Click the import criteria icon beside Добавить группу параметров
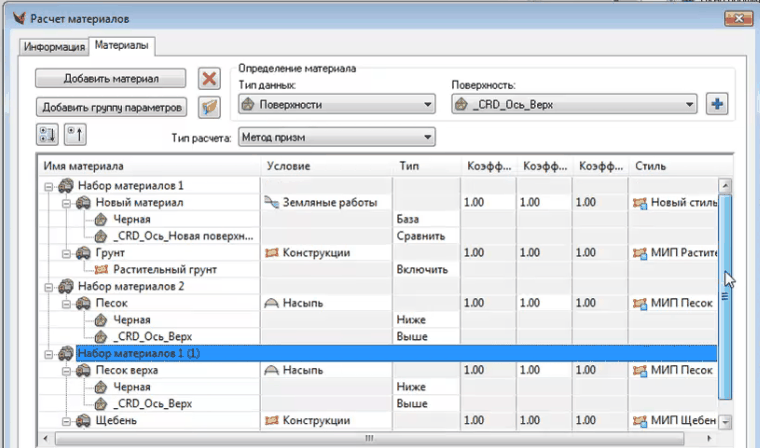The image size is (760, 448). [209, 106]
